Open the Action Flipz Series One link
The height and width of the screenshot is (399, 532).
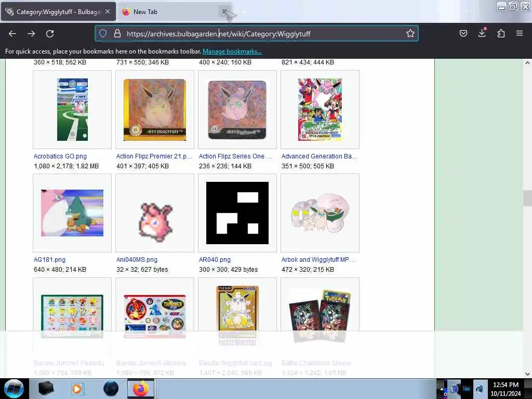click(x=235, y=156)
